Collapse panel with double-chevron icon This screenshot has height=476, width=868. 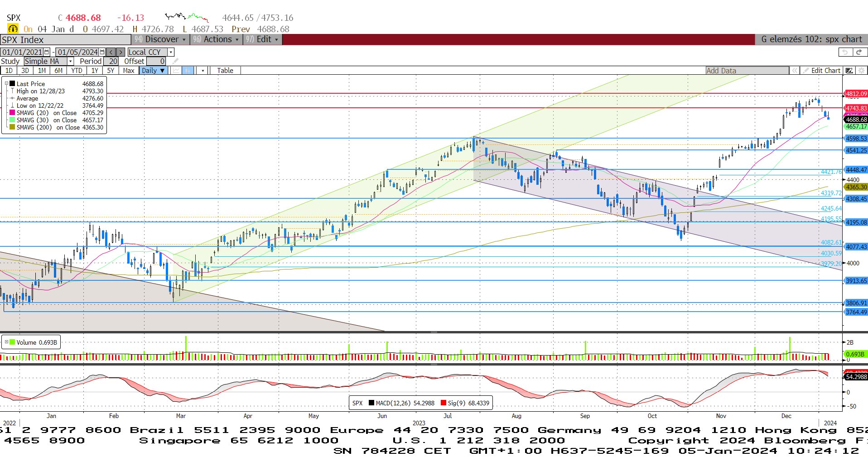point(794,70)
